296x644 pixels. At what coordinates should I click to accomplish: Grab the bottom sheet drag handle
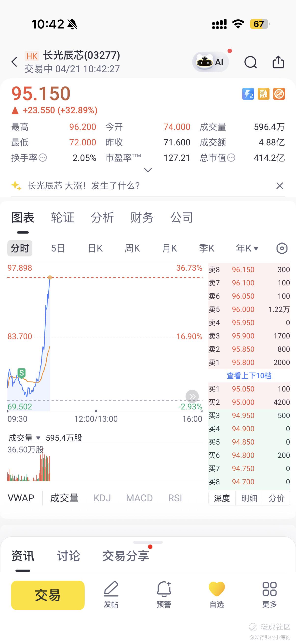pyautogui.click(x=148, y=542)
